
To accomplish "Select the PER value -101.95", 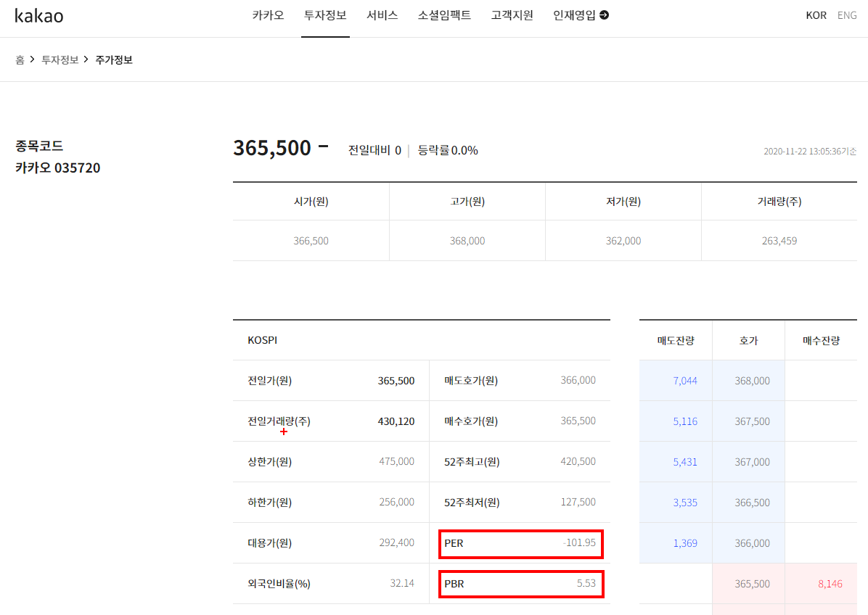I will point(579,542).
